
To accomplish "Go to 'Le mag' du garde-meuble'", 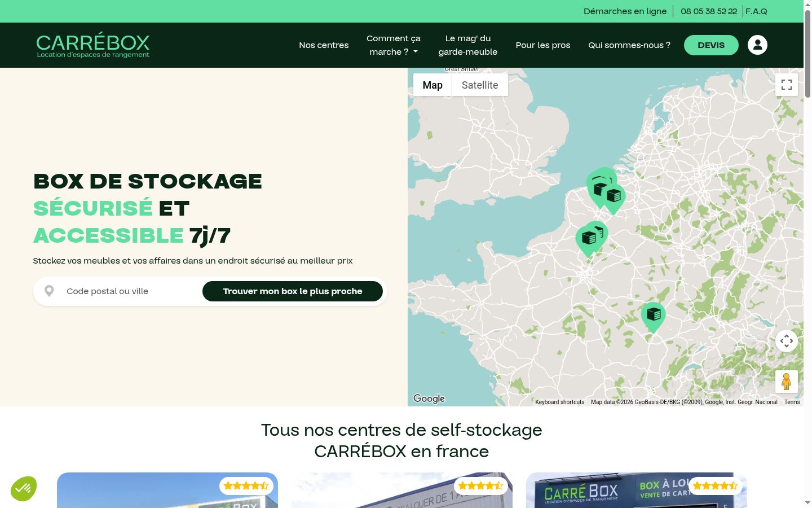I will coord(468,45).
